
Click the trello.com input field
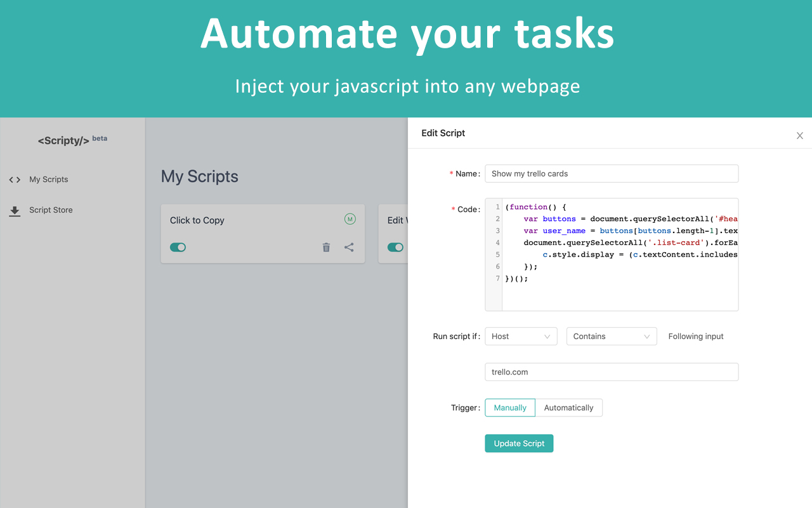(x=611, y=371)
